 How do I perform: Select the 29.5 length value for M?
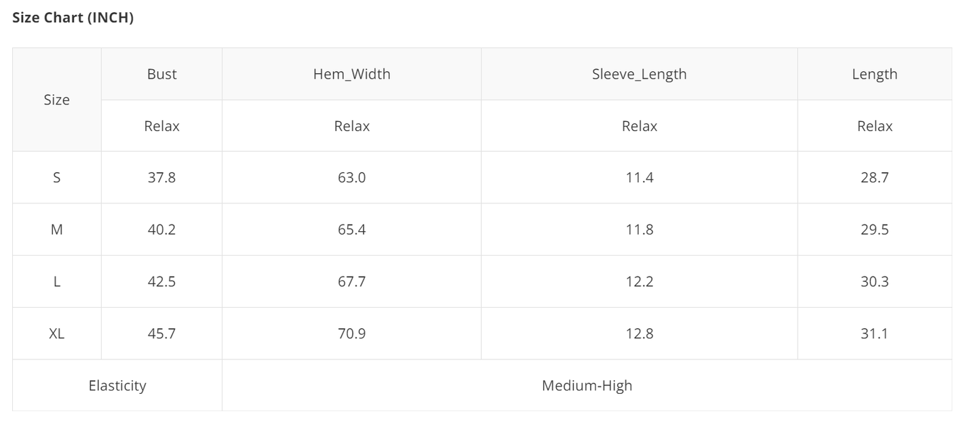pos(874,230)
